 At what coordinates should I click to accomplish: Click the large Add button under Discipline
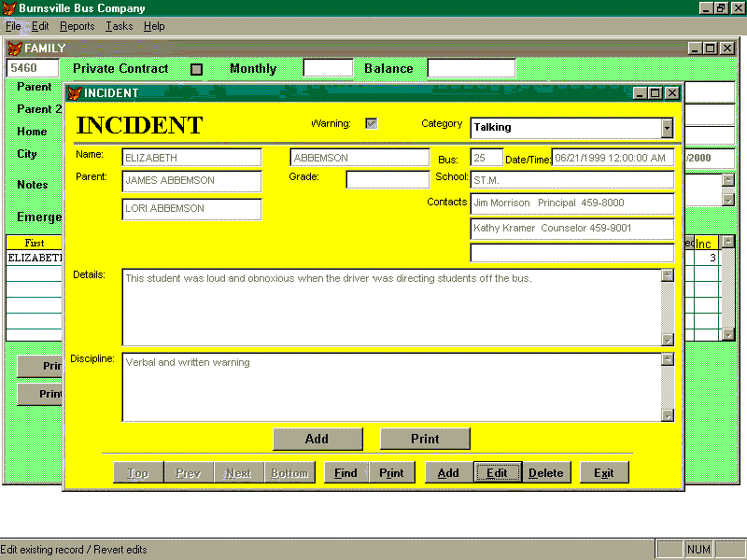317,439
